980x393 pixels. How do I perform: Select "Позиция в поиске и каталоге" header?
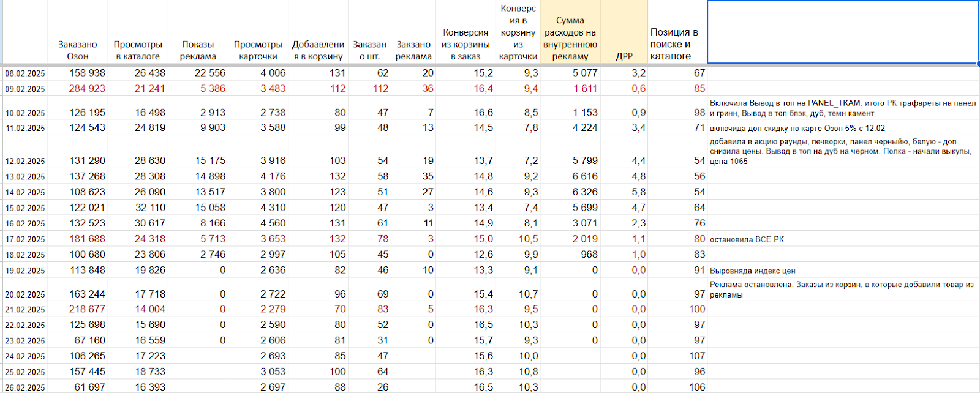pyautogui.click(x=674, y=44)
